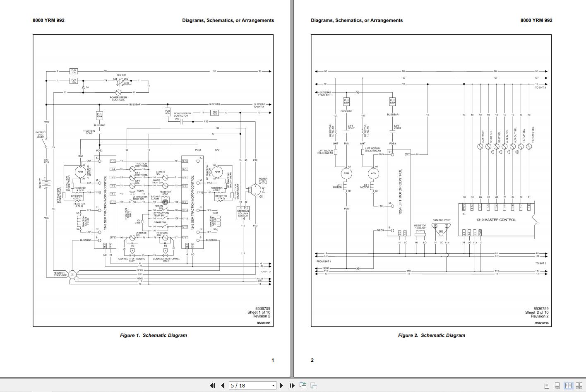
Task: Go to the previous page
Action: point(222,385)
